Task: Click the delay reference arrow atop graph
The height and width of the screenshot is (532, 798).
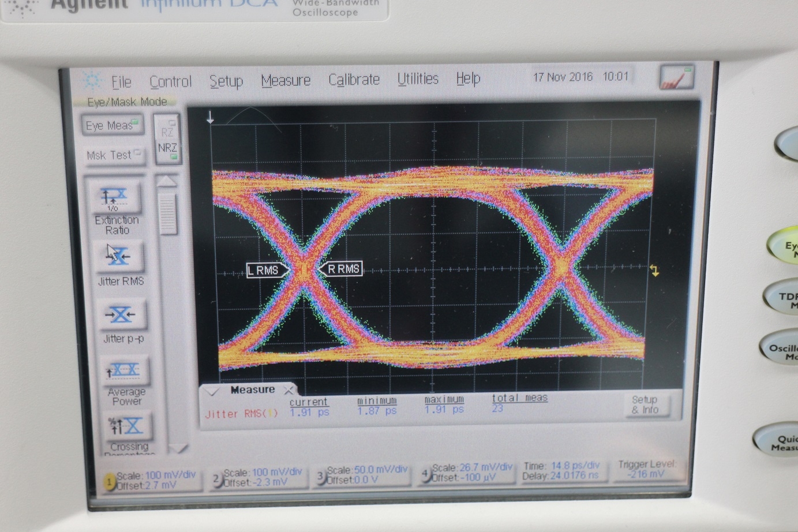Action: tap(210, 118)
